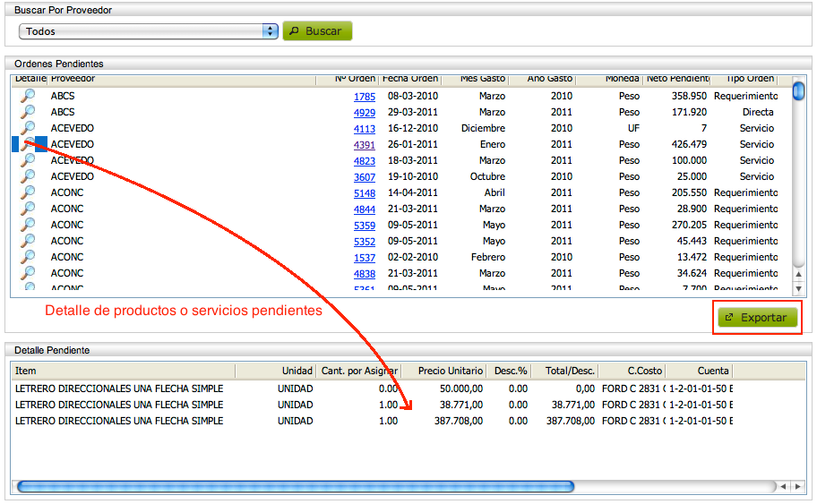
Task: Sort by Mes Gasto column header
Action: click(475, 79)
